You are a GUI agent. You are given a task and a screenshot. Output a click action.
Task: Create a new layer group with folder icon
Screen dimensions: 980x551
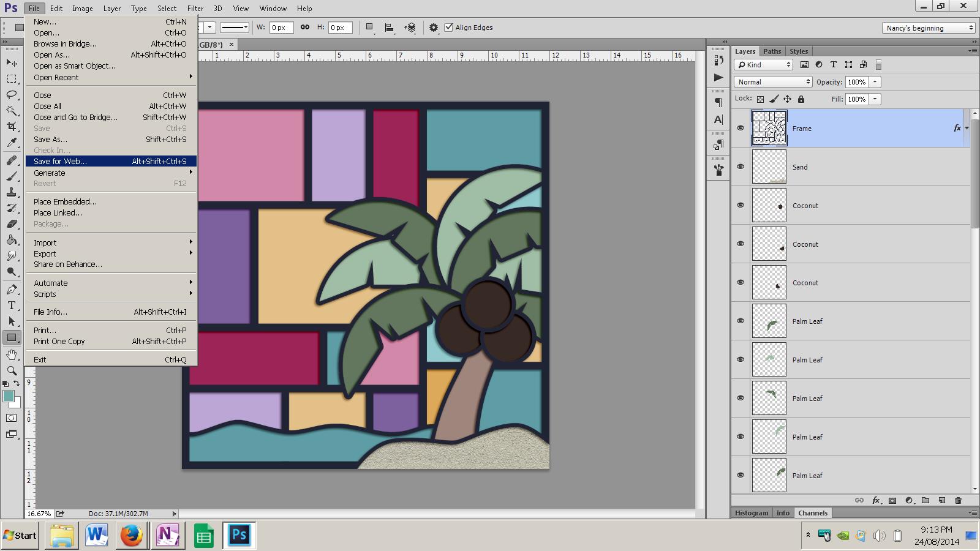(925, 500)
